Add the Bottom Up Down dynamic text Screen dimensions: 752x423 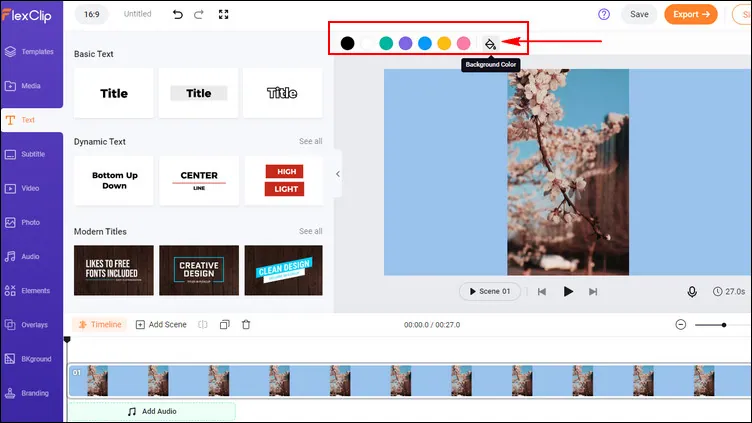coord(114,180)
